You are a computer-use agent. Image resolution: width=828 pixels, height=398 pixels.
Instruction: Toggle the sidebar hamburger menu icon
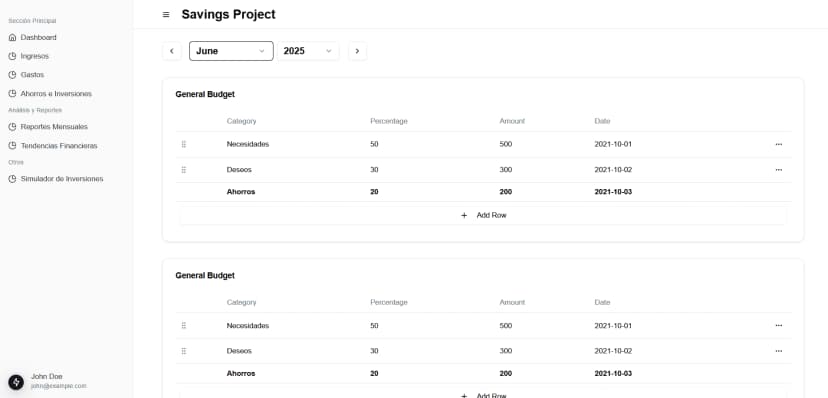166,15
